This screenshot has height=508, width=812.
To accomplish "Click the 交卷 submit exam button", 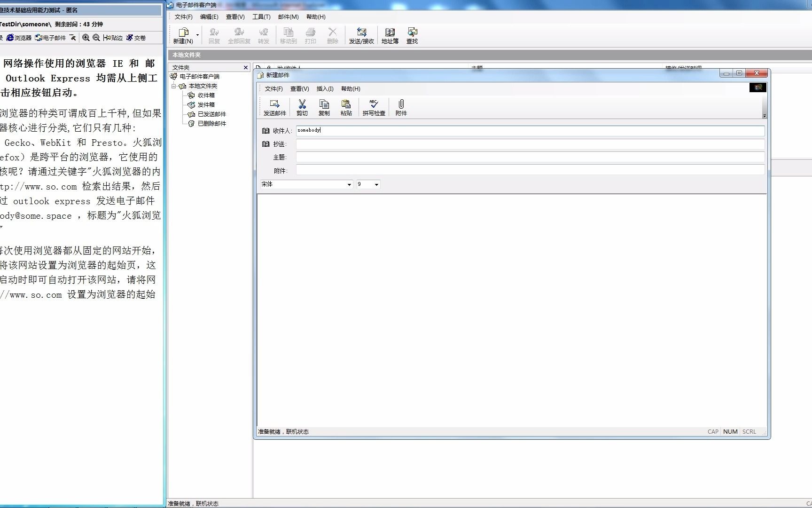I will tap(136, 38).
